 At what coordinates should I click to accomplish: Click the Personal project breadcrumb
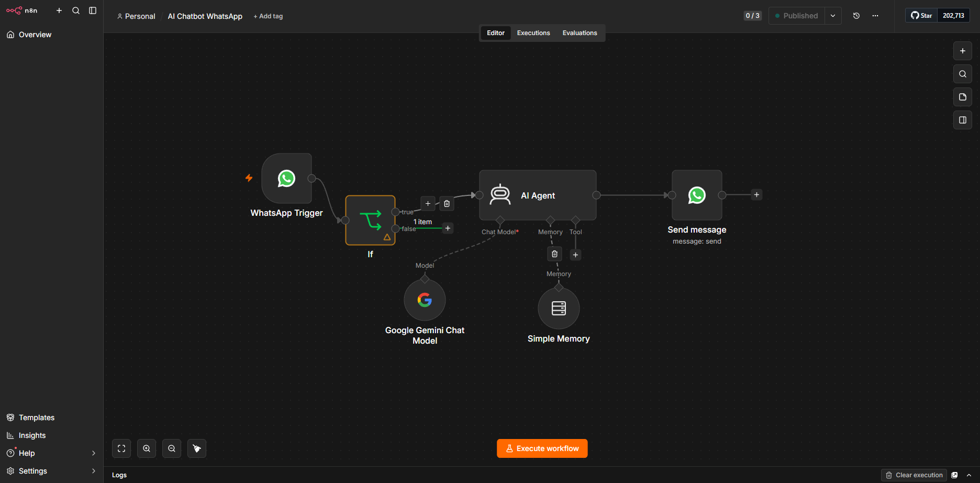[x=136, y=16]
